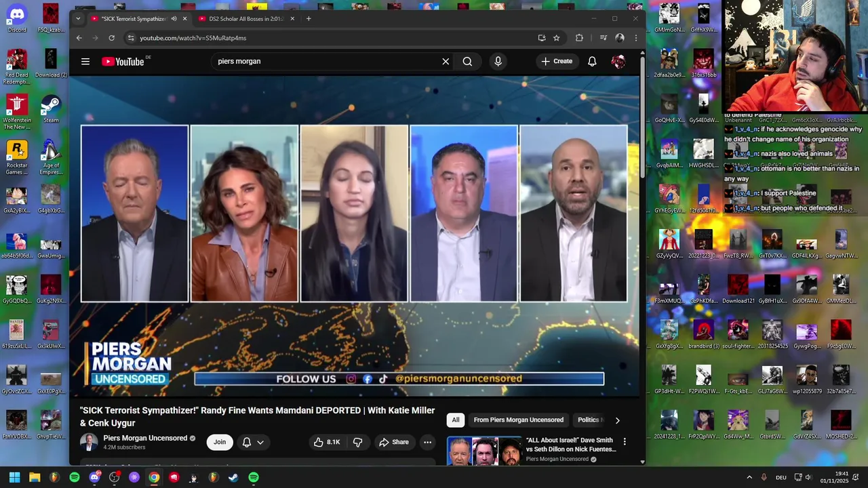Open options for All About Israel video
This screenshot has height=488, width=868.
coord(625,442)
